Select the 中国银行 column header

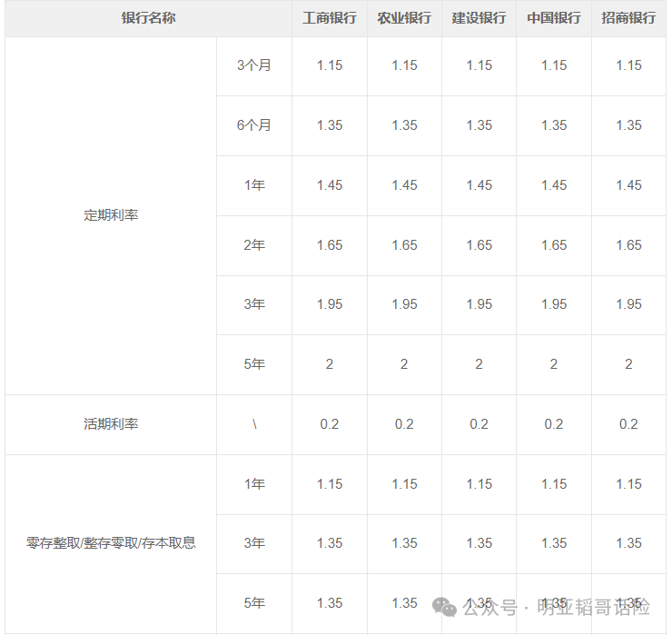coord(554,18)
